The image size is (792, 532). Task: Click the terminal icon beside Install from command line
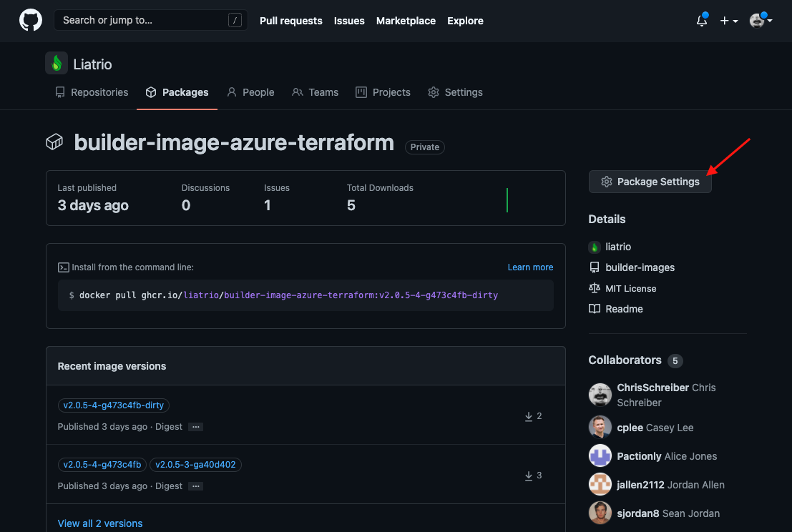63,267
